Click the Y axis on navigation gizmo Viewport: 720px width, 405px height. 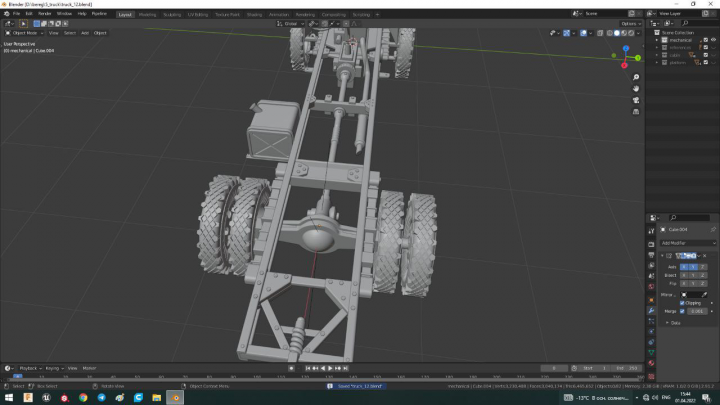pos(638,57)
